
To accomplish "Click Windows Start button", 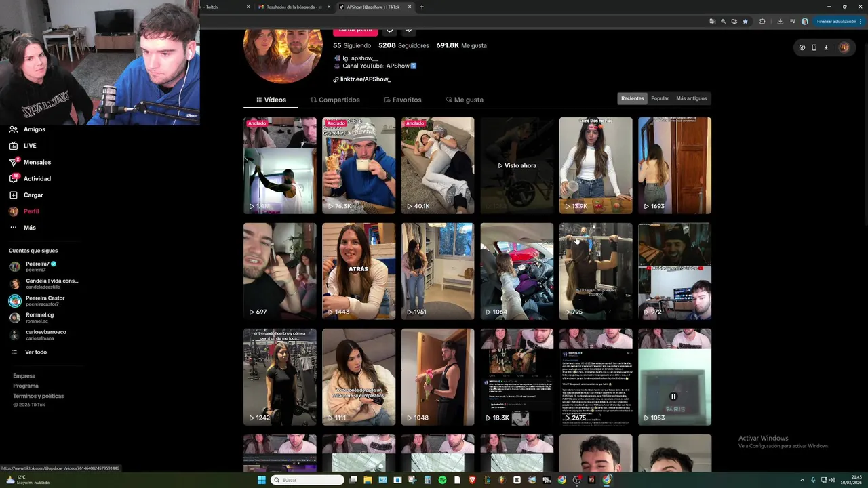I will (x=261, y=480).
